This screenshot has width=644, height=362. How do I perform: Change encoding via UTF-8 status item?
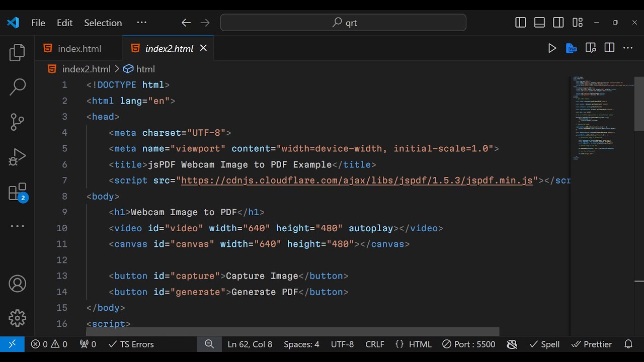(x=342, y=344)
